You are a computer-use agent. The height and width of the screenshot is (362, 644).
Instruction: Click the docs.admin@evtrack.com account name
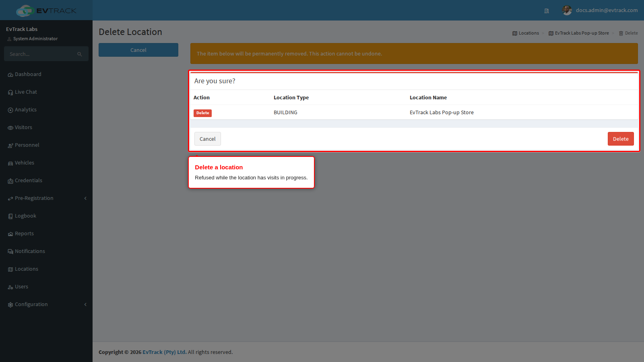click(607, 10)
